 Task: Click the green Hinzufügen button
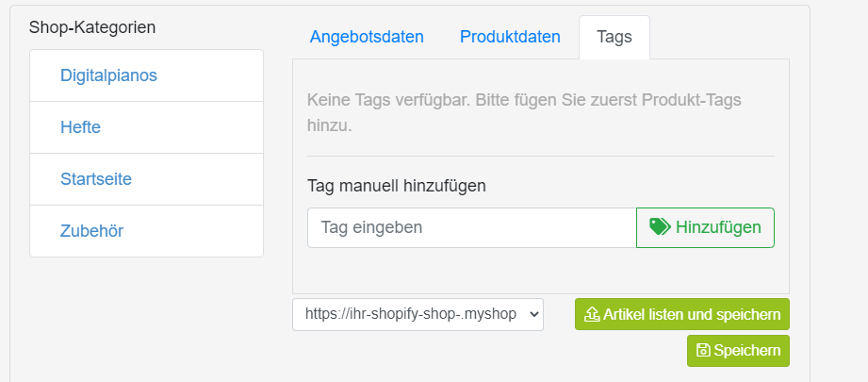coord(705,227)
